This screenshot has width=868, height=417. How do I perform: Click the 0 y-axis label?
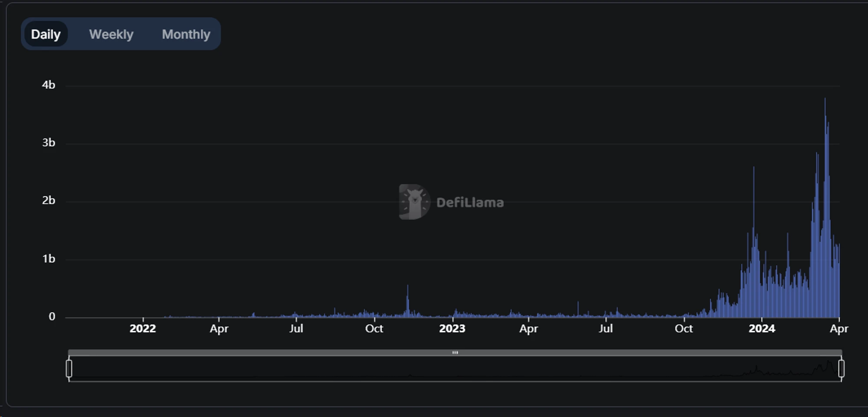tap(52, 316)
